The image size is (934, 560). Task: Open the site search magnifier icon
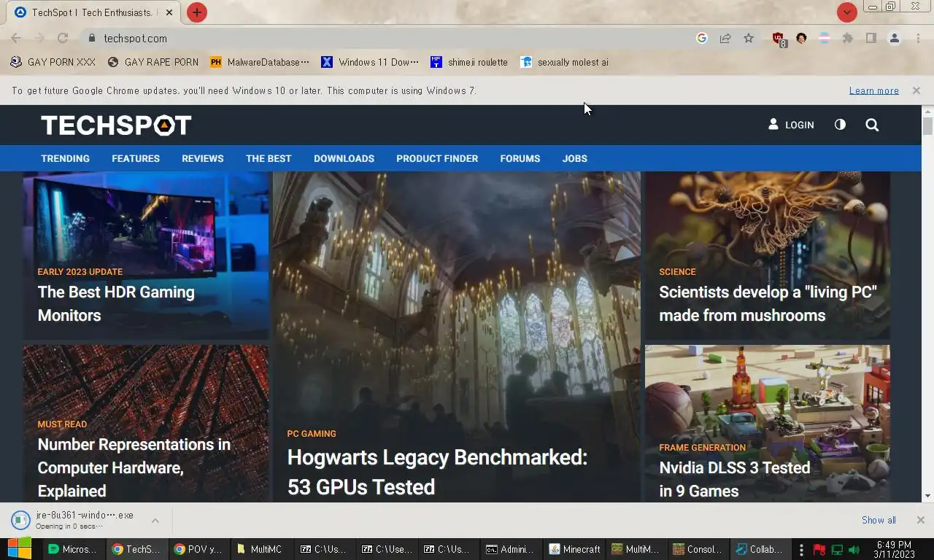(x=872, y=125)
